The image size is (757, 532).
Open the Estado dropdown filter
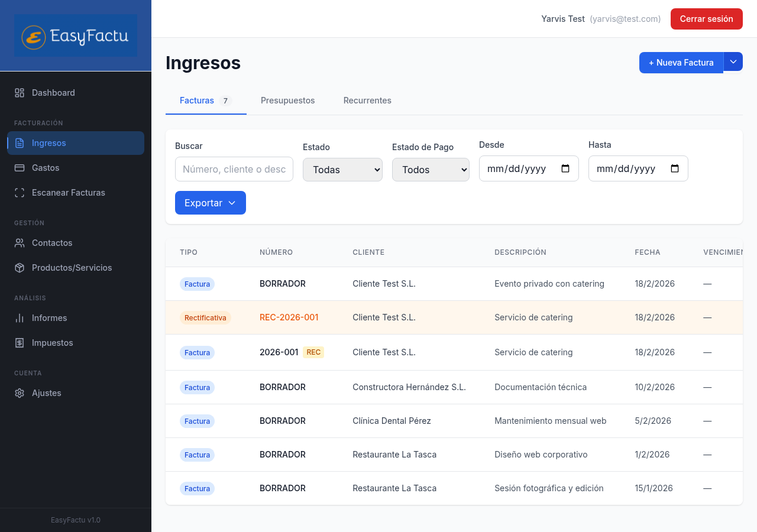(x=342, y=170)
